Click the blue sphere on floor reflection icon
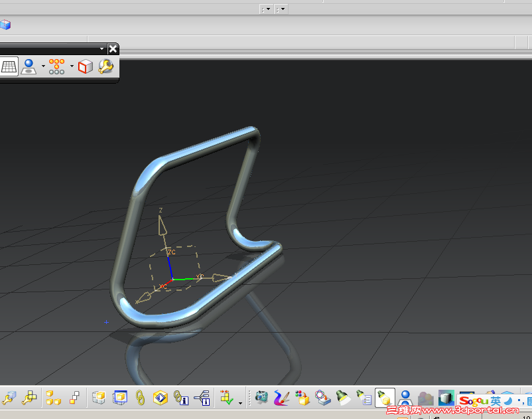Image resolution: width=532 pixels, height=419 pixels. (29, 66)
